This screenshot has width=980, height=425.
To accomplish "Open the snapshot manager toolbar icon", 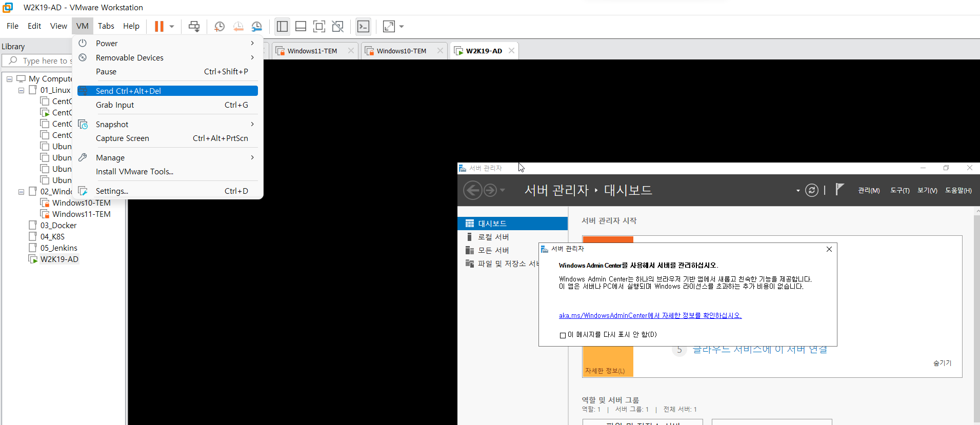I will [x=257, y=26].
